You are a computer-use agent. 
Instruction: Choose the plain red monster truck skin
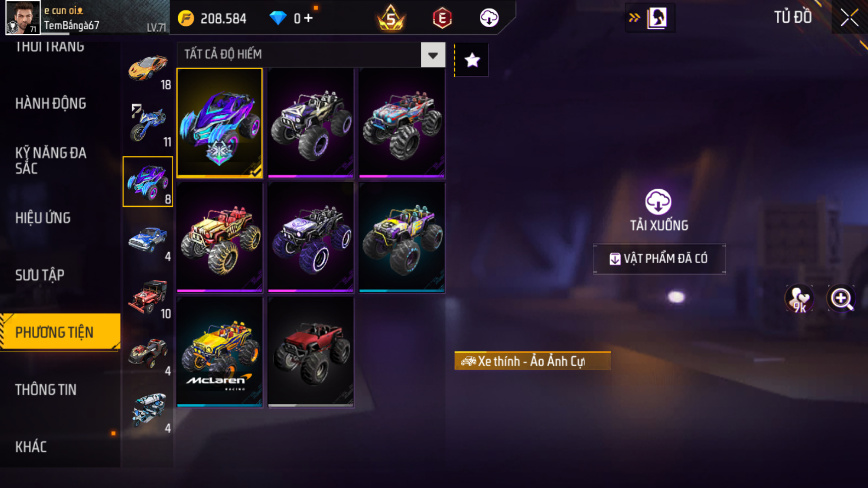coord(311,352)
